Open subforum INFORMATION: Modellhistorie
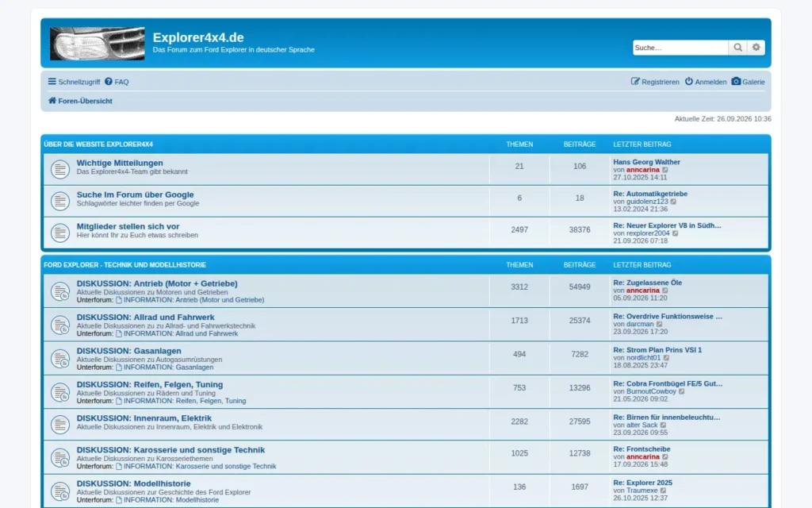 tap(167, 500)
